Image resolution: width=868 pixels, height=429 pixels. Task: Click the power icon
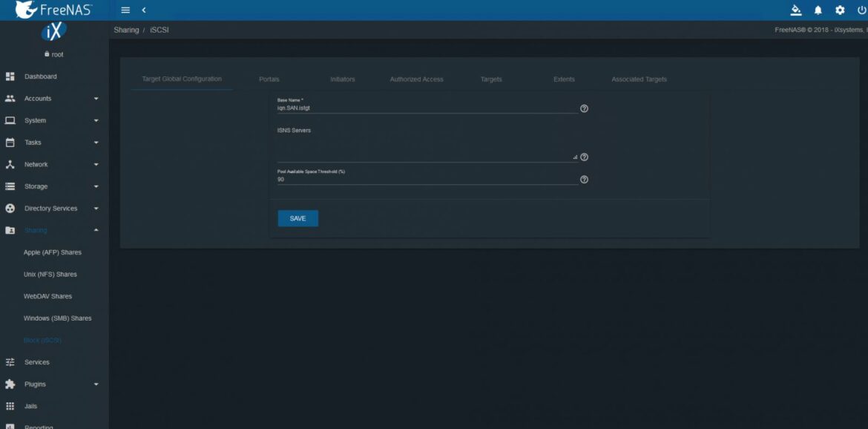tap(861, 10)
